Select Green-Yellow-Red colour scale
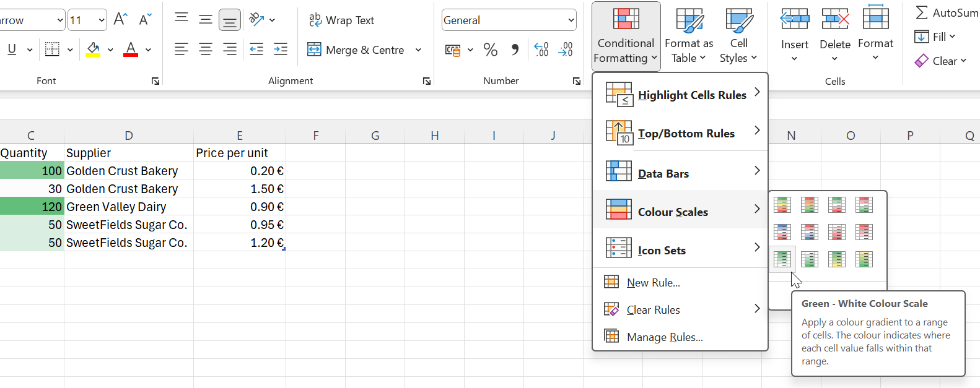The height and width of the screenshot is (388, 980). click(782, 204)
